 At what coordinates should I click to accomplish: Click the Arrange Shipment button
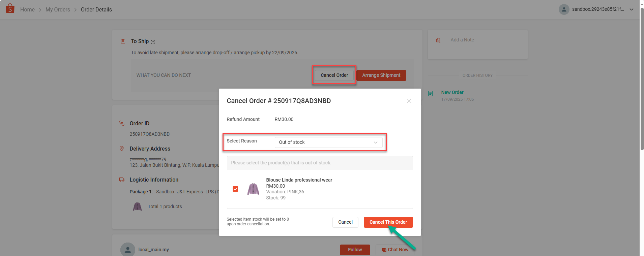click(x=381, y=75)
